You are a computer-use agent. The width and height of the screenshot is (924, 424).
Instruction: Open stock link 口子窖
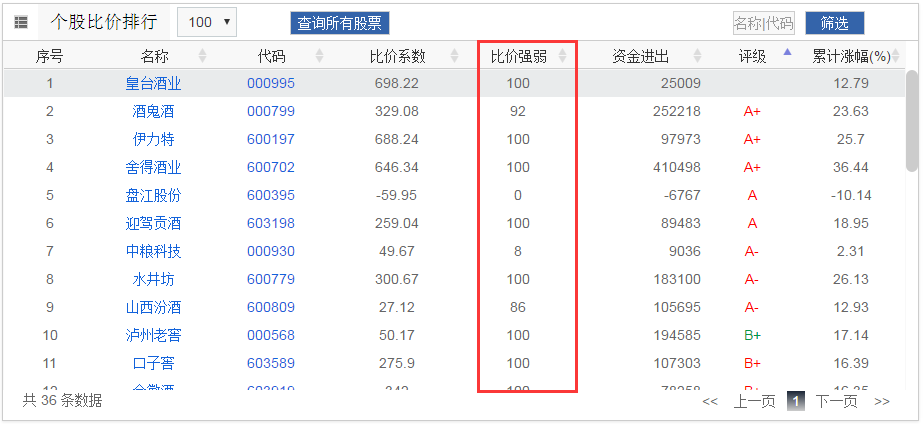click(x=153, y=363)
